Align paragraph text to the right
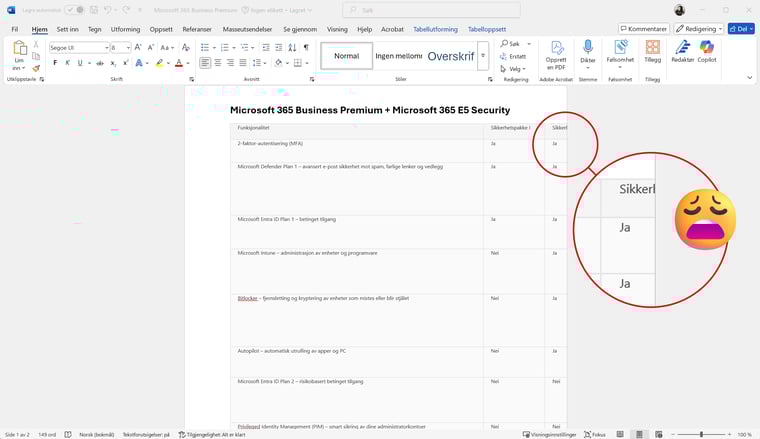This screenshot has height=439, width=760. 230,63
